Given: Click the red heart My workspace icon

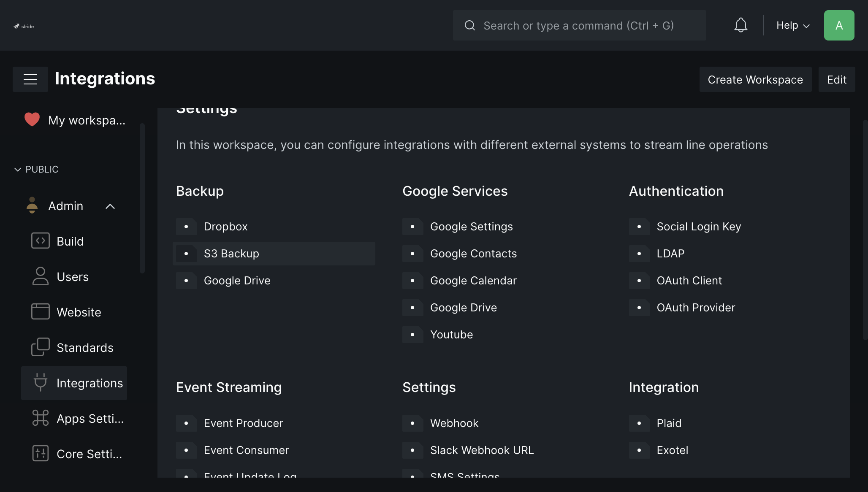Looking at the screenshot, I should coord(32,120).
